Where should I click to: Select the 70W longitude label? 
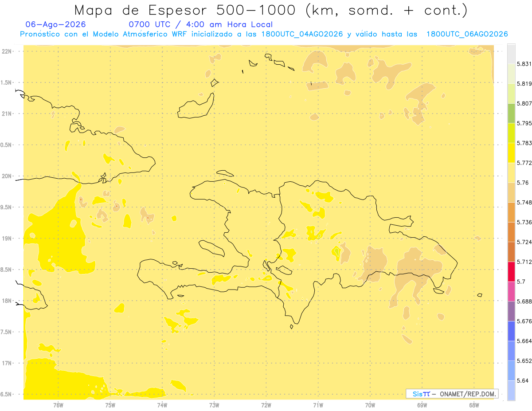(x=370, y=405)
